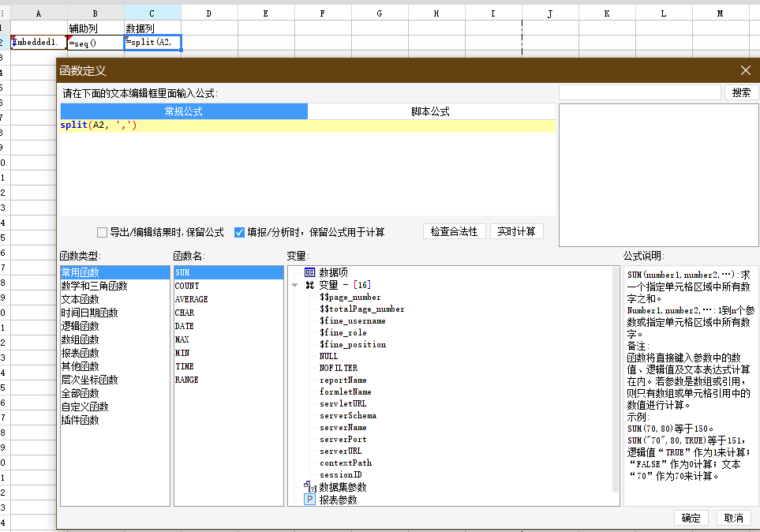Click the 检查合法性 button
This screenshot has height=532, width=760.
click(454, 231)
